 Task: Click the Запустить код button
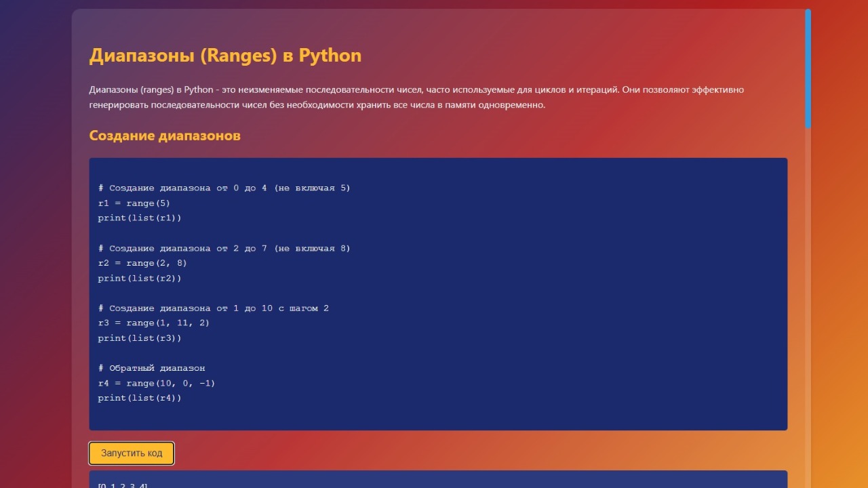coord(132,453)
